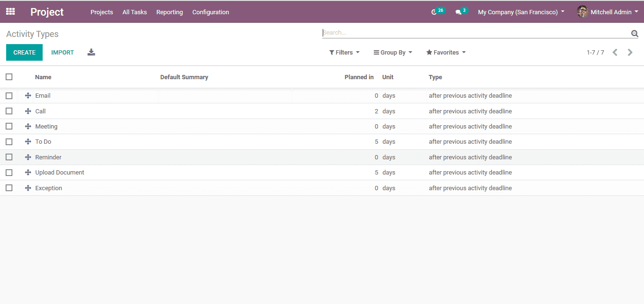This screenshot has height=304, width=644.
Task: Sort by Unit column header
Action: point(388,77)
